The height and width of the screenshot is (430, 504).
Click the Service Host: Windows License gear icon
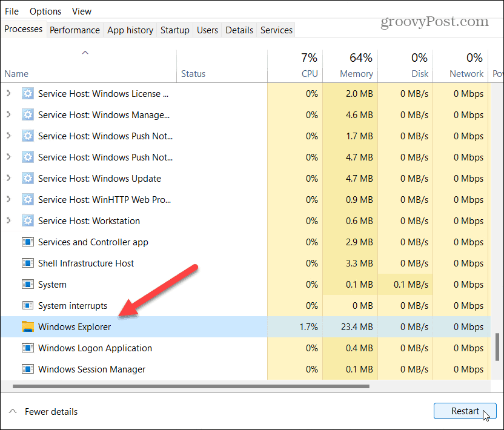click(x=28, y=93)
